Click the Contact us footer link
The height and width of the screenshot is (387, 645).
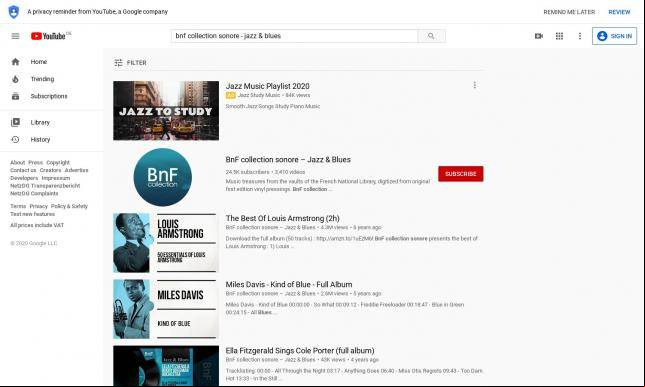click(x=23, y=170)
